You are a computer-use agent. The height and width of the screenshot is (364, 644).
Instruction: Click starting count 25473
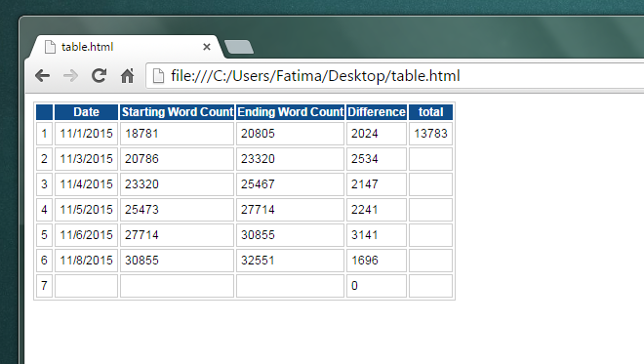(177, 210)
